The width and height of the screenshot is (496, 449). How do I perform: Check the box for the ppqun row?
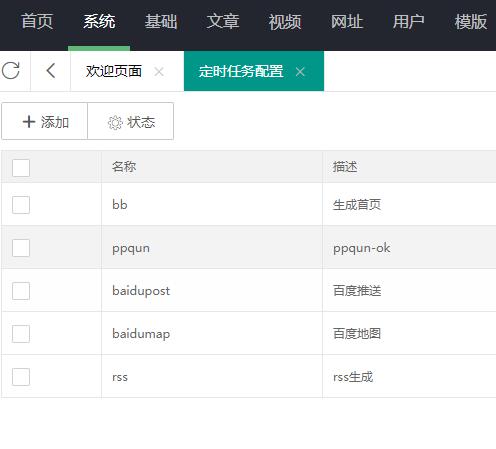21,248
